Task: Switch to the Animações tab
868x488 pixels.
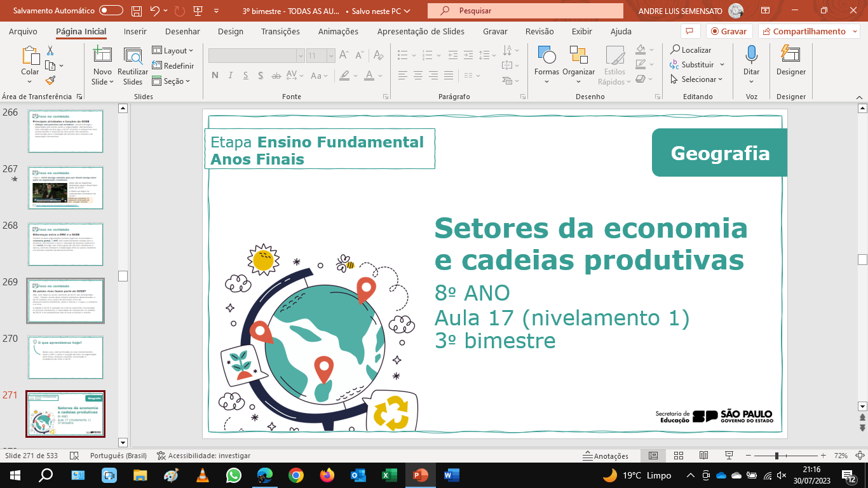Action: point(338,31)
